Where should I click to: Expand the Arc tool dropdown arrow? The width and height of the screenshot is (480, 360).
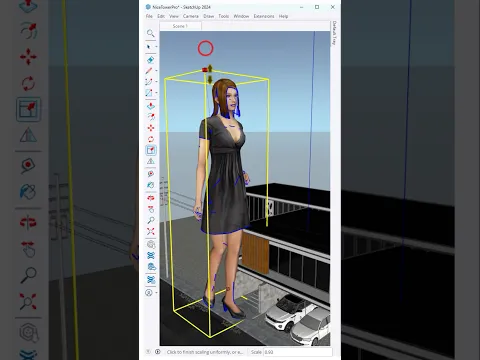click(156, 82)
